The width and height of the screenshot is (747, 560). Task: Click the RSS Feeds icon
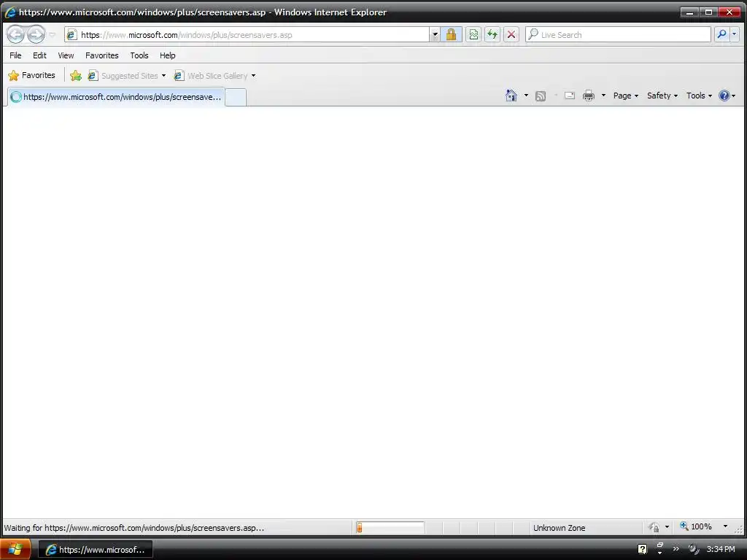pos(541,96)
